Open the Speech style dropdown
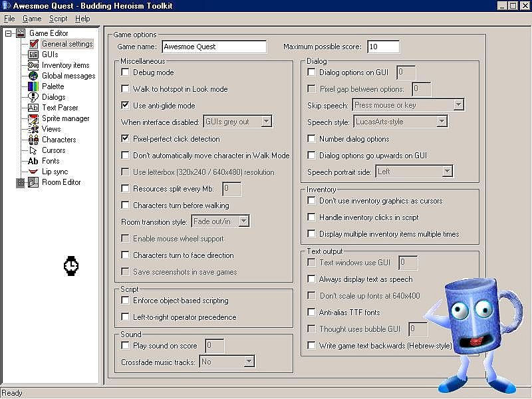532x399 pixels. click(x=442, y=121)
